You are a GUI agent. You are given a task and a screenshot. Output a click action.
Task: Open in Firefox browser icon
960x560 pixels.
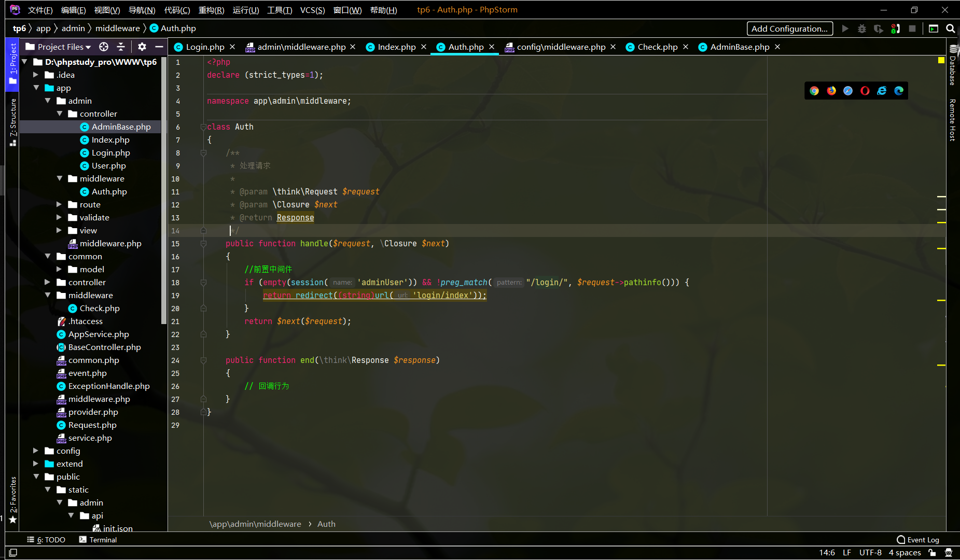tap(831, 91)
